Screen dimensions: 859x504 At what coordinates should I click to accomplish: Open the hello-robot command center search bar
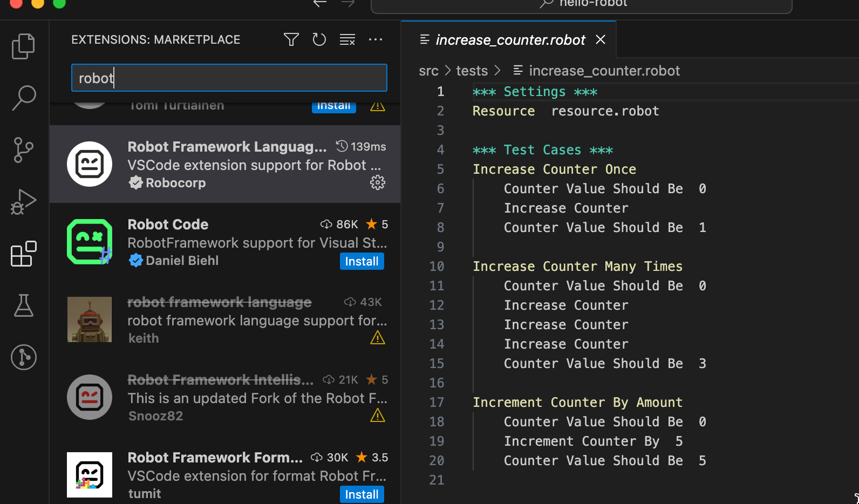(x=582, y=4)
